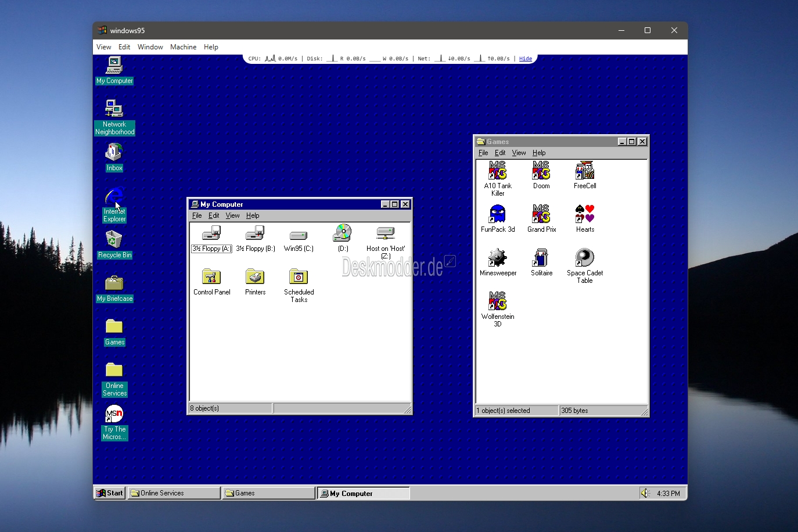
Task: Select the Recycle Bin desktop icon
Action: point(114,240)
